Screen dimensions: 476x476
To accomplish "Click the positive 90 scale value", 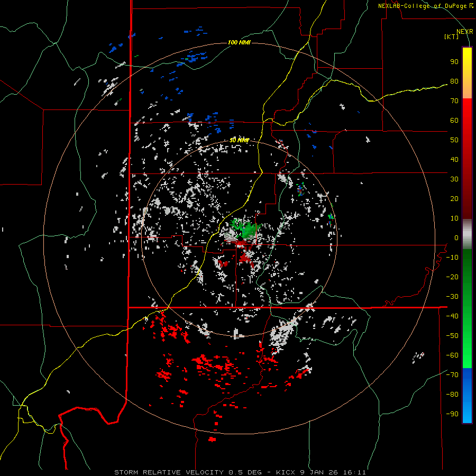I will click(x=454, y=62).
